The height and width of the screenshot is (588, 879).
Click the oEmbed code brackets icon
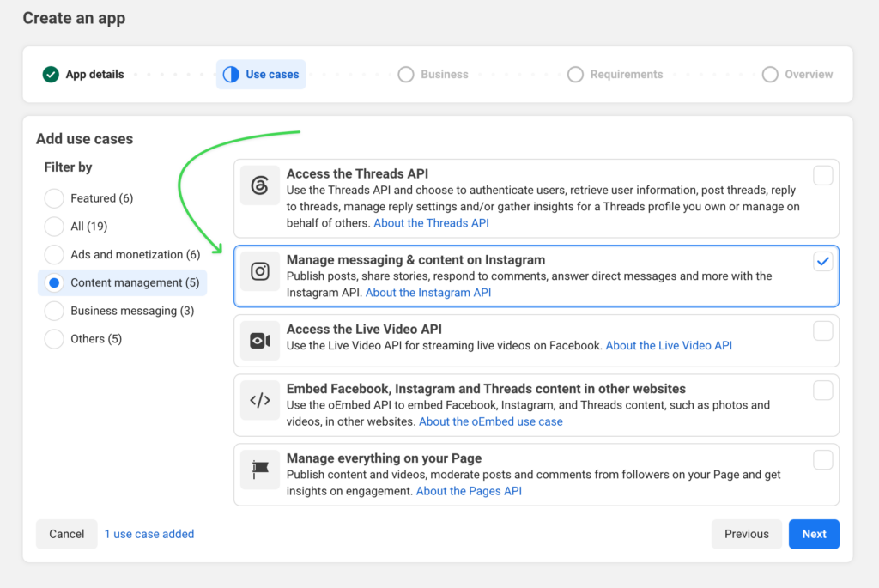coord(259,400)
